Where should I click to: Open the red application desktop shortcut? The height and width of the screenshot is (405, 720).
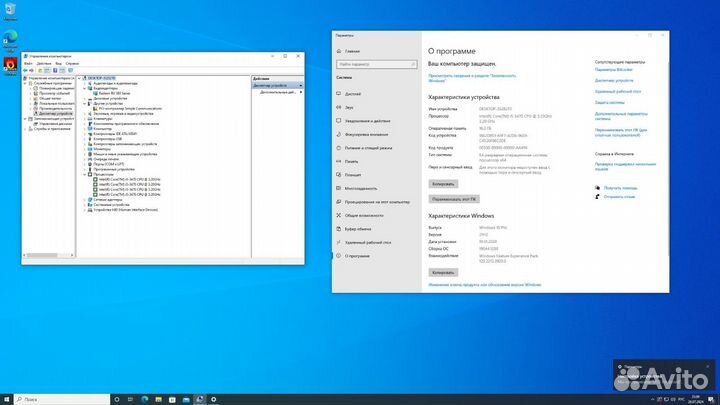point(10,66)
